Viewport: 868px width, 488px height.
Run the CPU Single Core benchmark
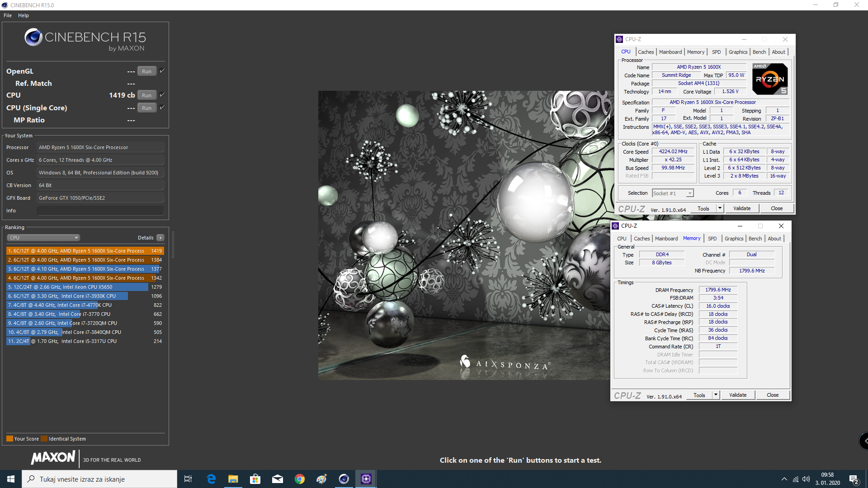[147, 108]
